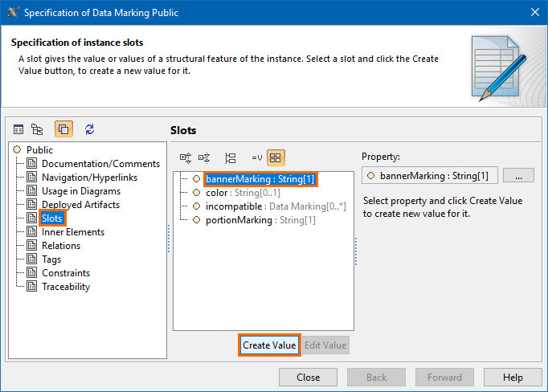Toggle the highlighted multi-window mode icon
Image resolution: width=548 pixels, height=392 pixels.
(x=63, y=129)
